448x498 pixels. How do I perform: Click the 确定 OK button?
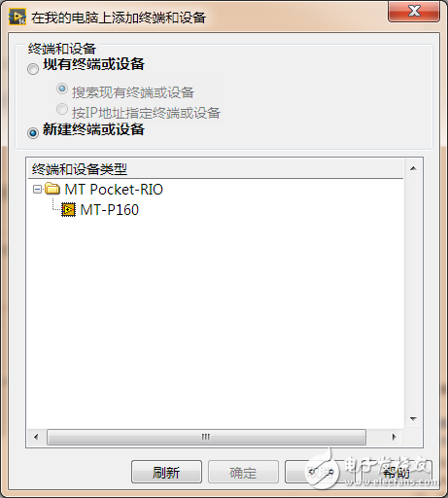tap(243, 472)
